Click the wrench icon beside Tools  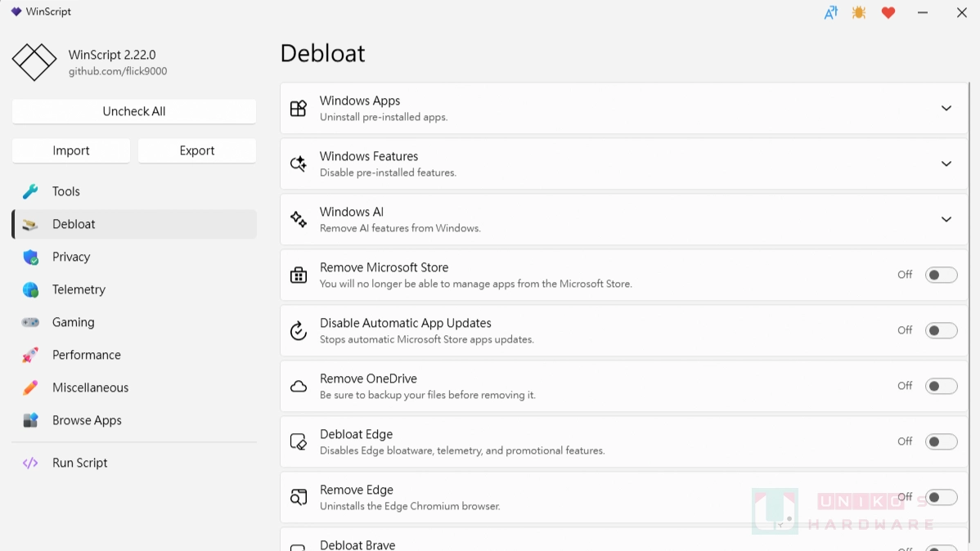tap(30, 191)
